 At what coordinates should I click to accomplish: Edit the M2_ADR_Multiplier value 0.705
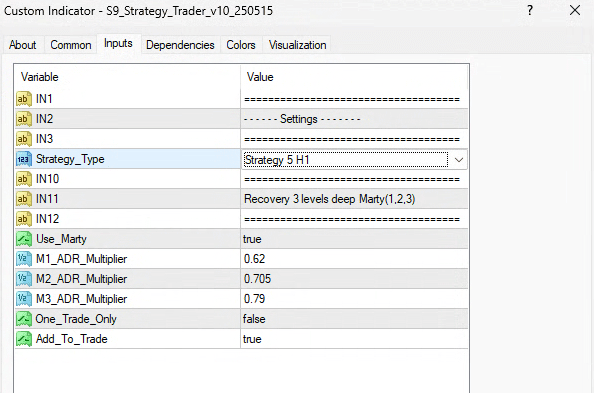[x=354, y=279]
